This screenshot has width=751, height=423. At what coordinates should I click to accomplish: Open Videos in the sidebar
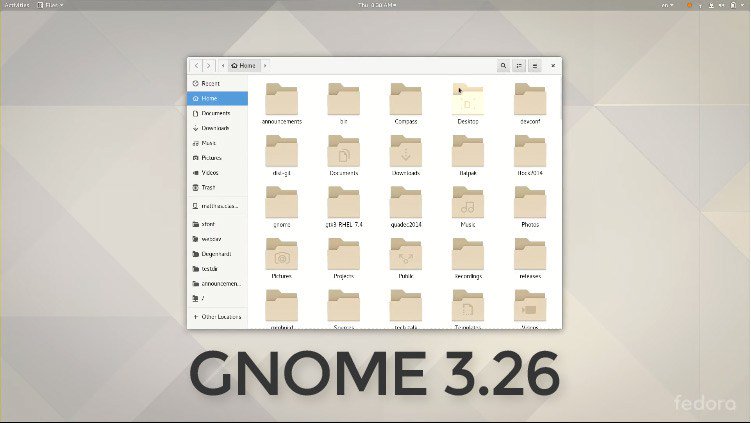[217, 172]
